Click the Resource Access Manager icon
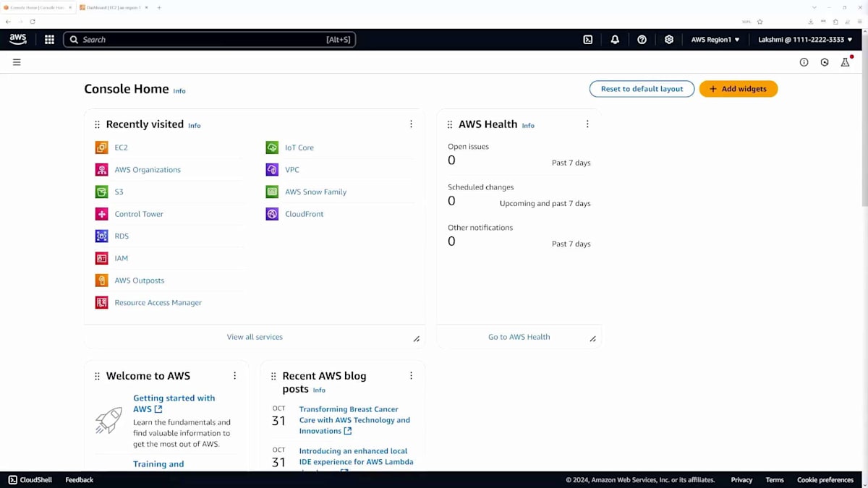The width and height of the screenshot is (868, 488). 101,303
